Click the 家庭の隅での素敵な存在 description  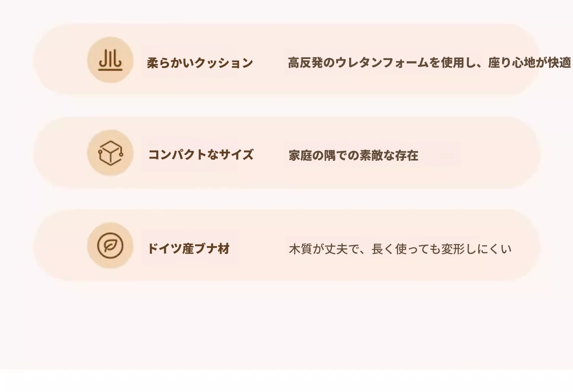(353, 156)
